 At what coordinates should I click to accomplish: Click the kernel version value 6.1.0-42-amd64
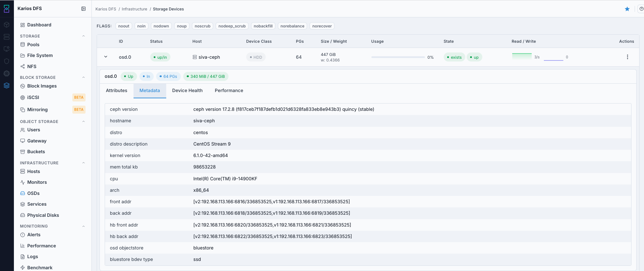pos(211,156)
